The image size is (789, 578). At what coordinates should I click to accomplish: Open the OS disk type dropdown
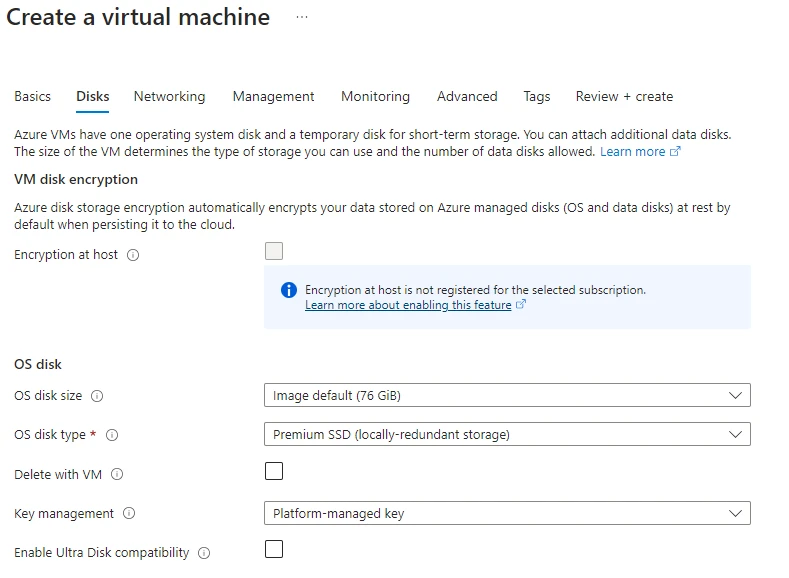pyautogui.click(x=506, y=434)
